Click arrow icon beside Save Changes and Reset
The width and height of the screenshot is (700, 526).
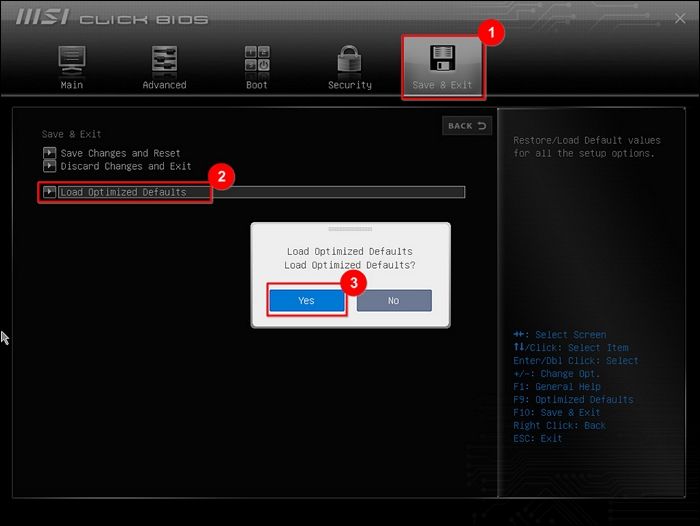click(49, 153)
